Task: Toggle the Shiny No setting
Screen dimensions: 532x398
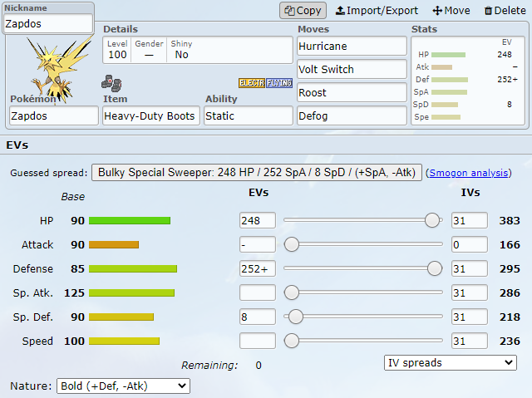Action: tap(181, 50)
